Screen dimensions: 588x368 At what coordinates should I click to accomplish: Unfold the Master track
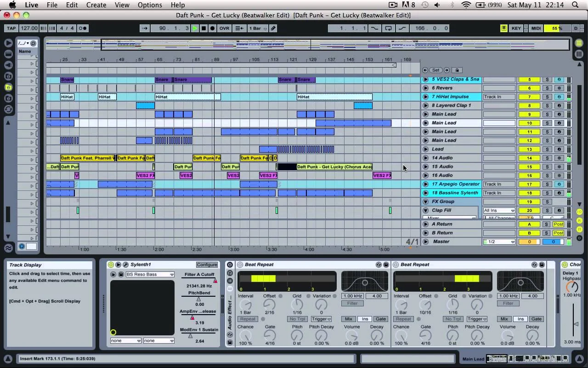(426, 241)
